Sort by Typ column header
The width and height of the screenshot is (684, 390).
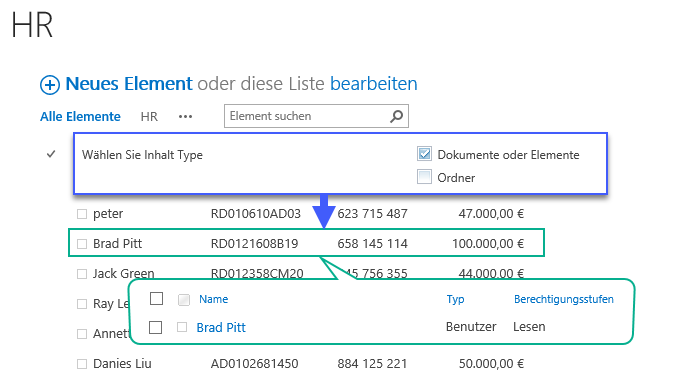tap(455, 300)
